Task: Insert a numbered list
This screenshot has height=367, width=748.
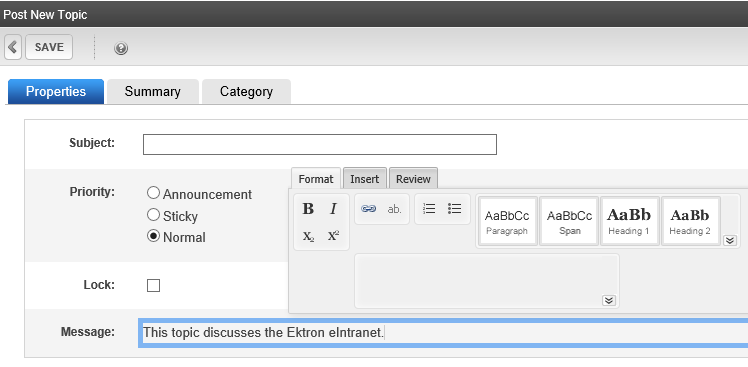Action: (x=429, y=209)
